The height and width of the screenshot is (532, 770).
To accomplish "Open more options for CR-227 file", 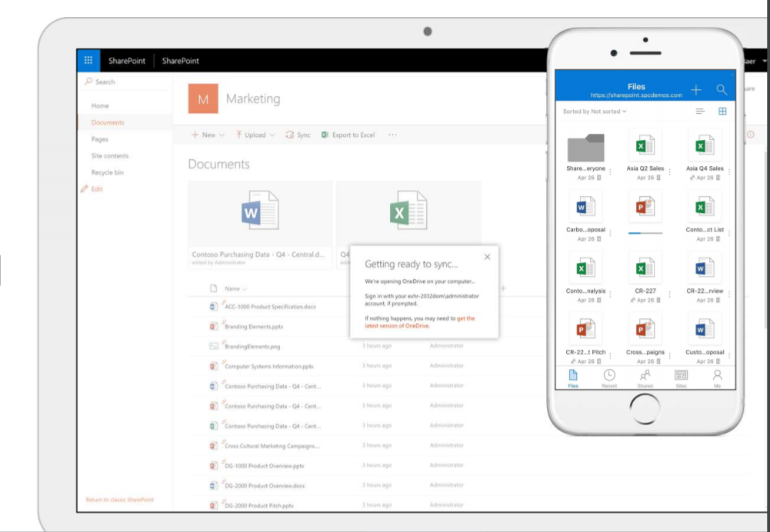I will pyautogui.click(x=669, y=294).
